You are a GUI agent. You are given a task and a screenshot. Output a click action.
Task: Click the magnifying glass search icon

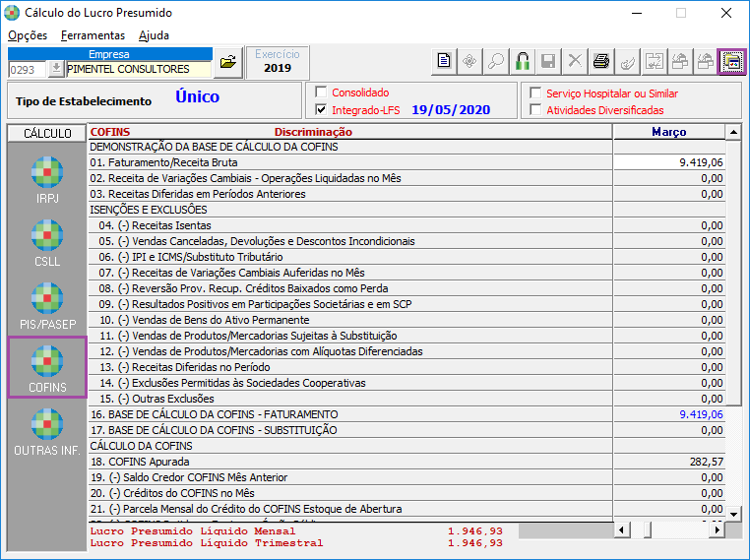click(495, 61)
